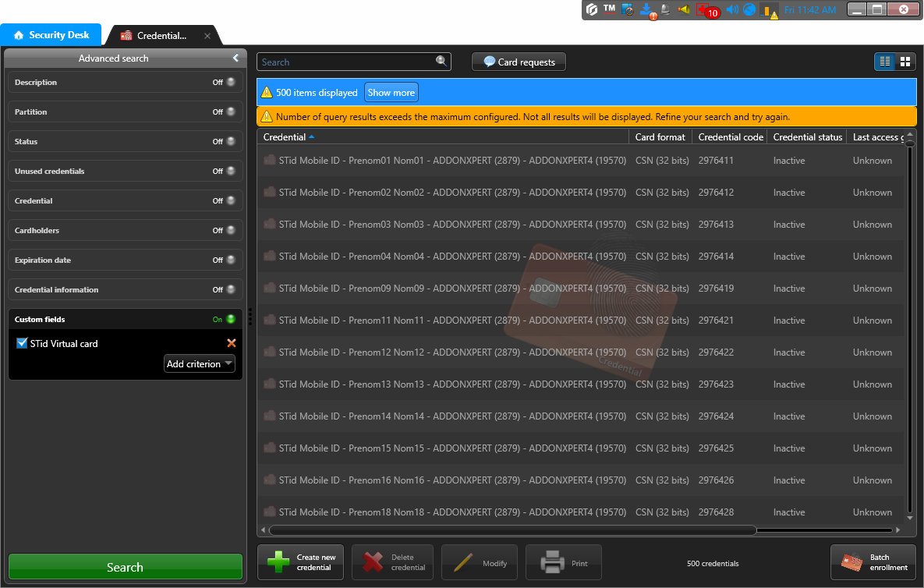
Task: Click the magnifier icon in Search box
Action: pos(441,62)
